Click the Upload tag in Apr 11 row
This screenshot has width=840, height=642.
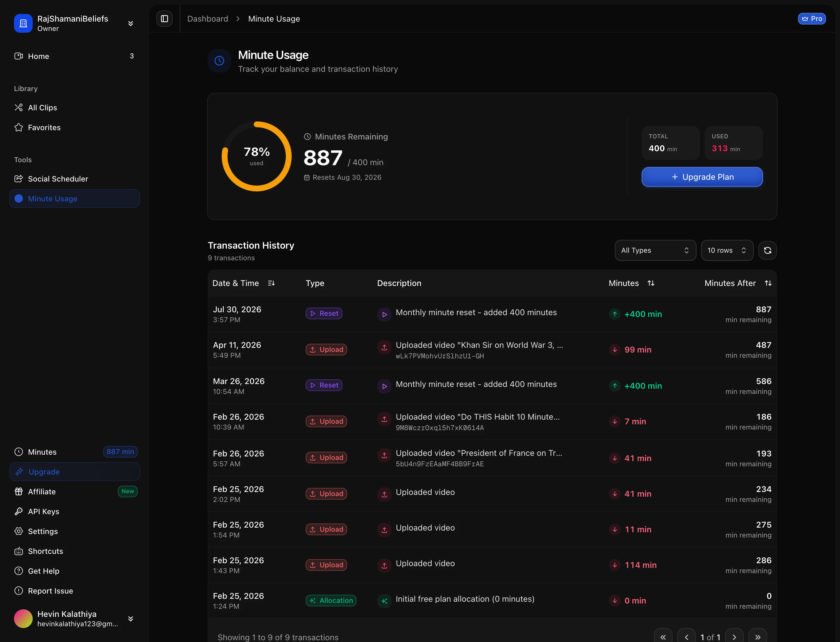coord(326,350)
